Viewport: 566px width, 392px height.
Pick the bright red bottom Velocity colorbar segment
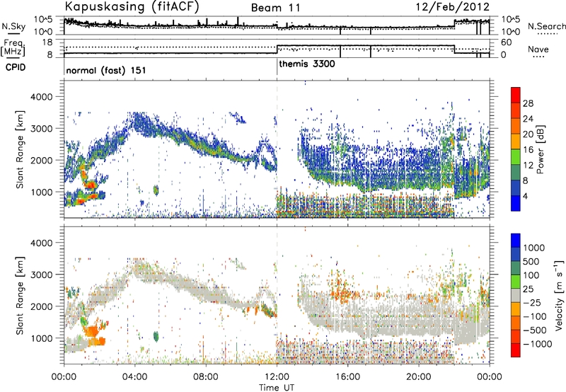[516, 350]
